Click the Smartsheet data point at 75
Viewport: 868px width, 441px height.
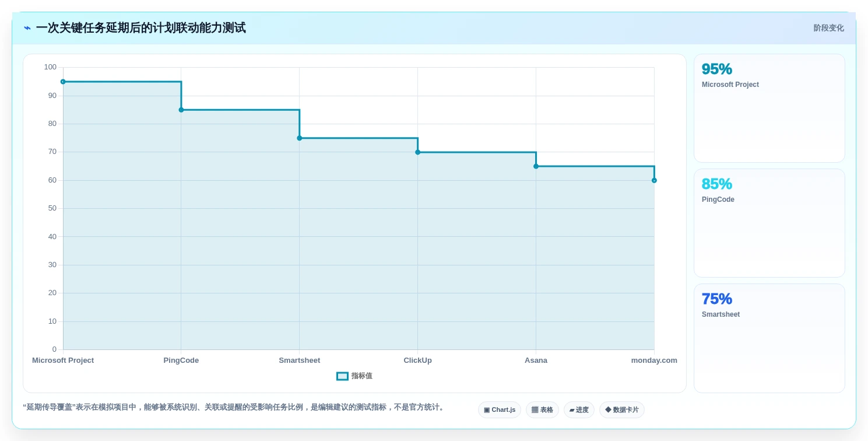coord(300,138)
